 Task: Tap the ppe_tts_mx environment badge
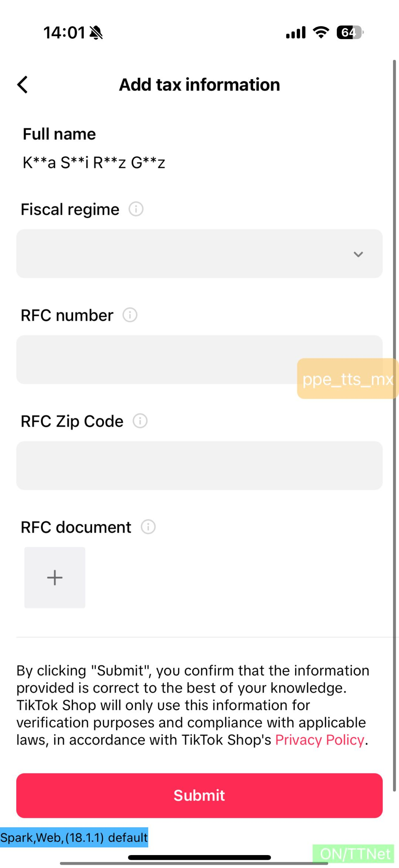pyautogui.click(x=348, y=379)
